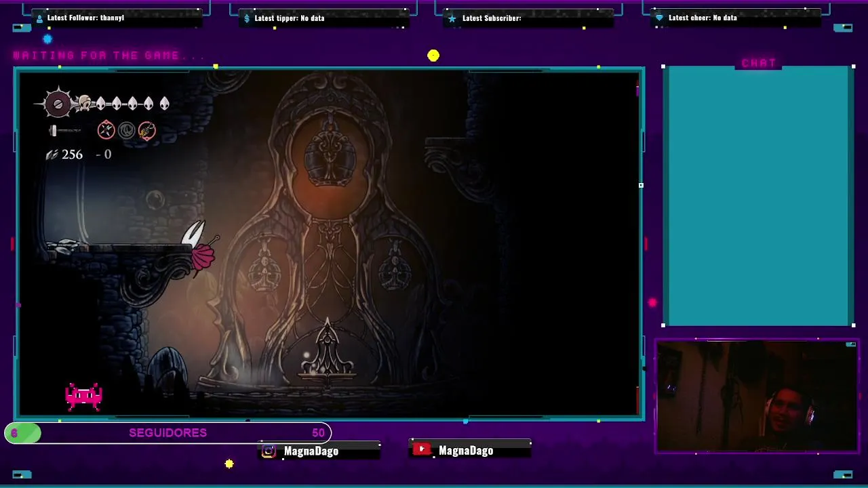Click the crossed darts tool icon
868x488 pixels.
pyautogui.click(x=106, y=130)
